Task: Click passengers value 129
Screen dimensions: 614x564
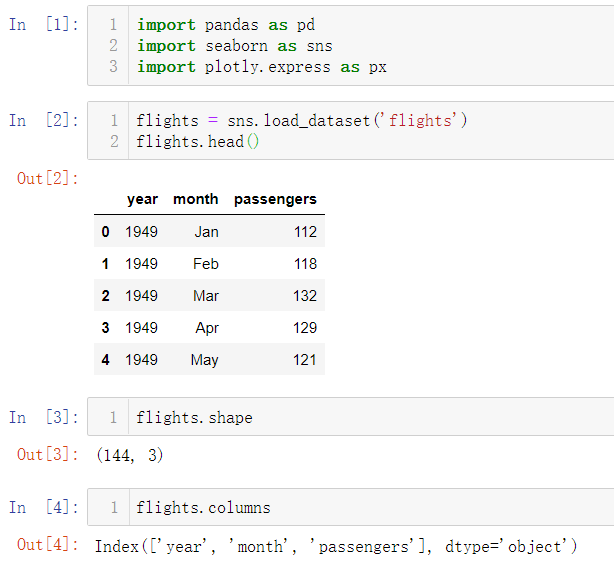Action: pos(305,328)
